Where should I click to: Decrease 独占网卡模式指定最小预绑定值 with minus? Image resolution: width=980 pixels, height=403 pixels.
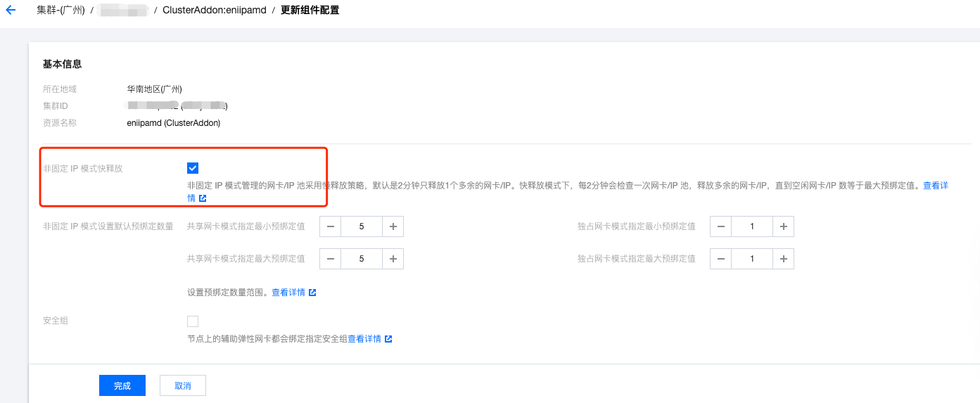[721, 226]
